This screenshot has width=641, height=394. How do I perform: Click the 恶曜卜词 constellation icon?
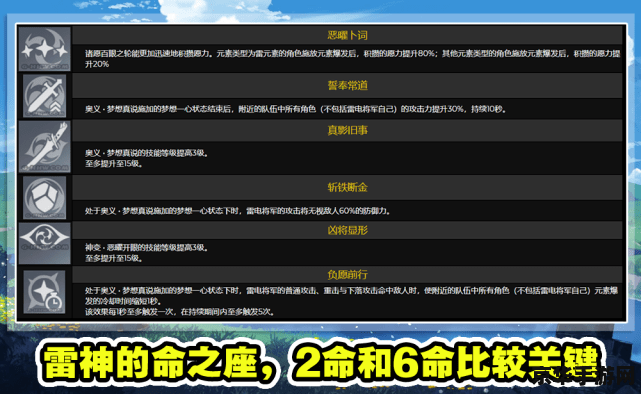[x=45, y=49]
